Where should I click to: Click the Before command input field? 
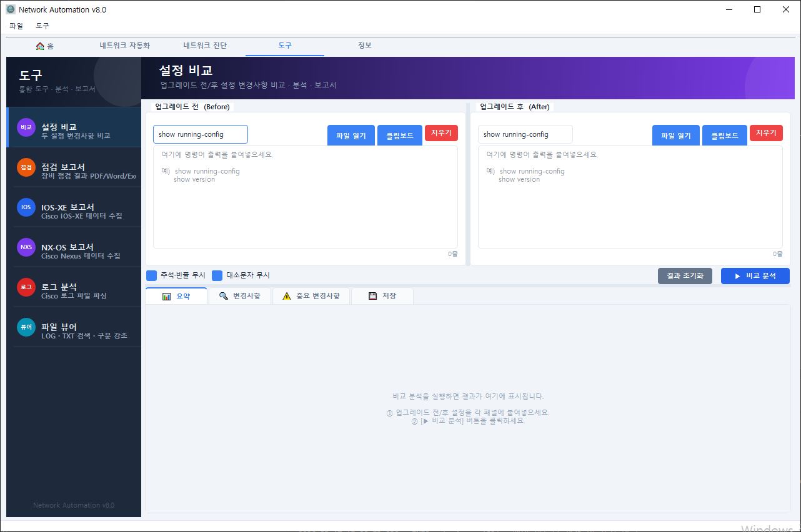[x=200, y=134]
